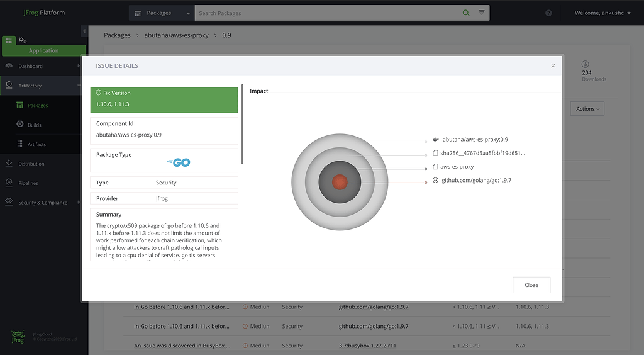This screenshot has width=644, height=355.
Task: Select the Application tab in sidebar
Action: tap(43, 50)
